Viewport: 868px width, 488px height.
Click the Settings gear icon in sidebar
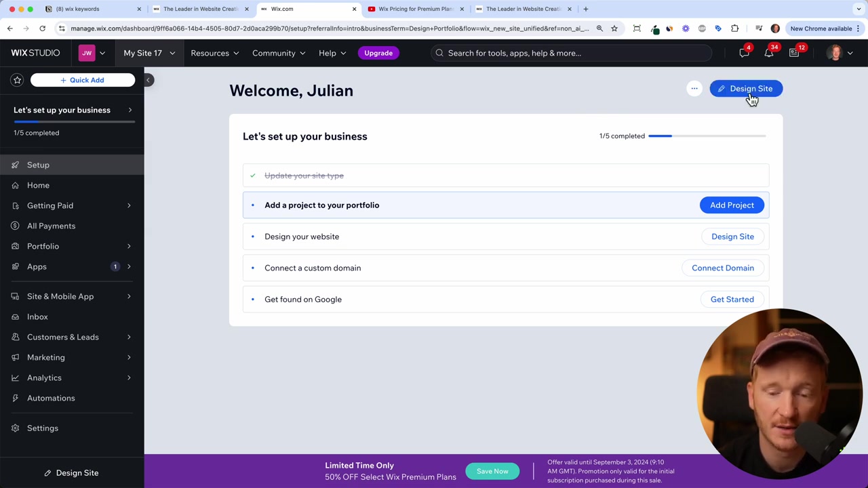15,428
